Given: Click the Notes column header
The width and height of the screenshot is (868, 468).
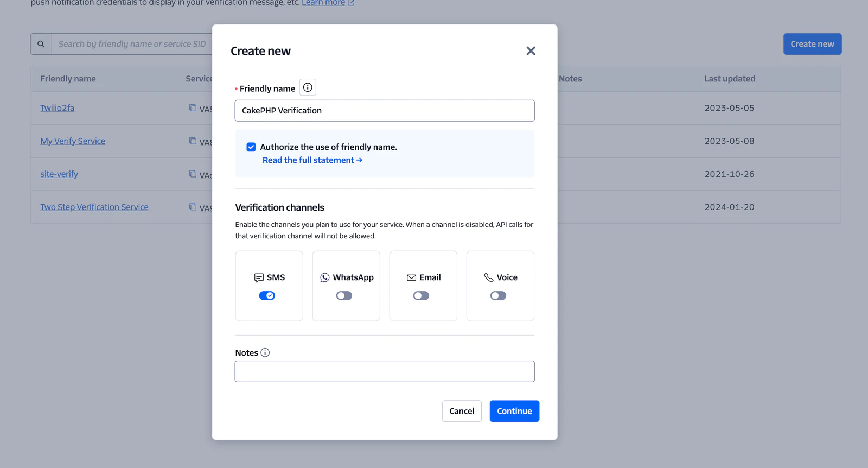Looking at the screenshot, I should pyautogui.click(x=570, y=79).
